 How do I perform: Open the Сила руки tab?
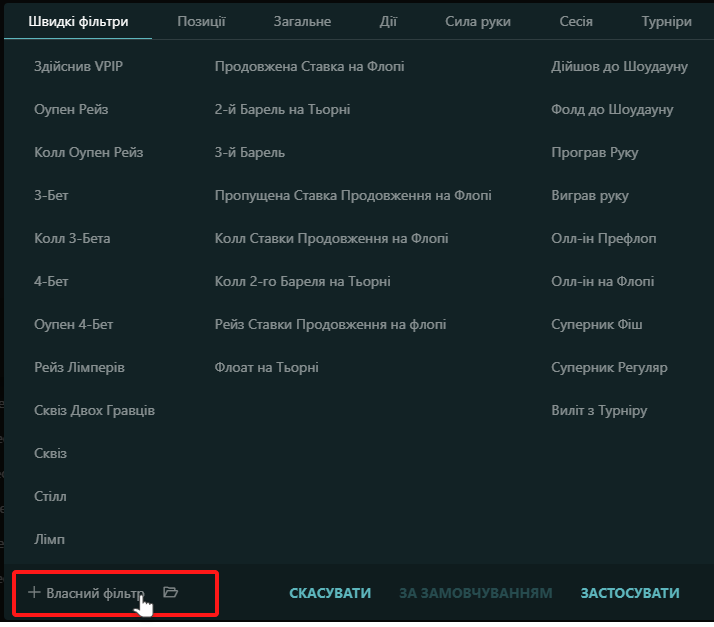478,21
